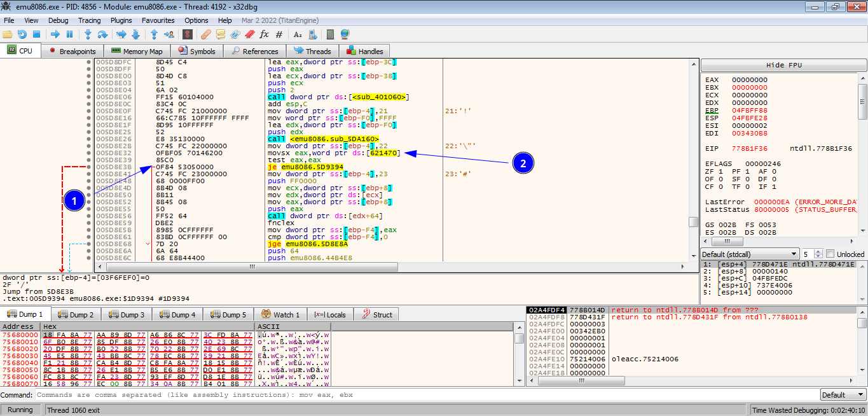Switch to the Memory Map tab

pos(136,52)
